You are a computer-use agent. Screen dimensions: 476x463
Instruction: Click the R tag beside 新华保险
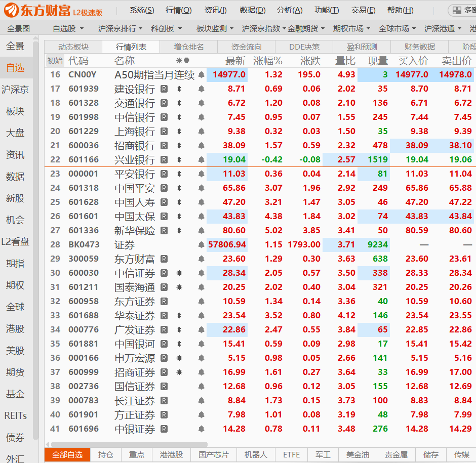tap(164, 231)
